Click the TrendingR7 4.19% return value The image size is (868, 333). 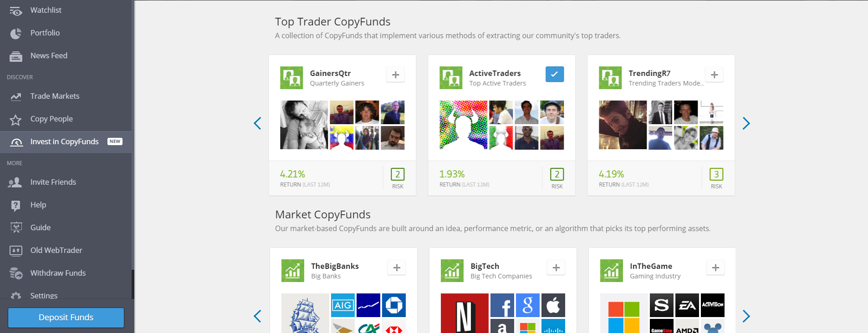pos(611,174)
